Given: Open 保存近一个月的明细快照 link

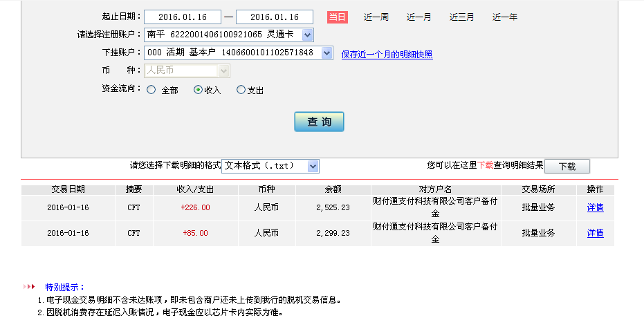Looking at the screenshot, I should click(387, 55).
